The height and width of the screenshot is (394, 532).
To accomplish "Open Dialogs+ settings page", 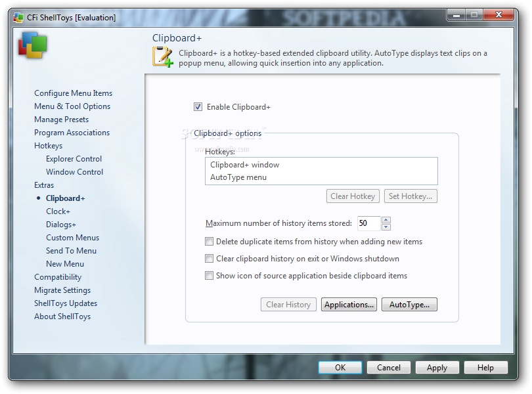I will point(61,225).
